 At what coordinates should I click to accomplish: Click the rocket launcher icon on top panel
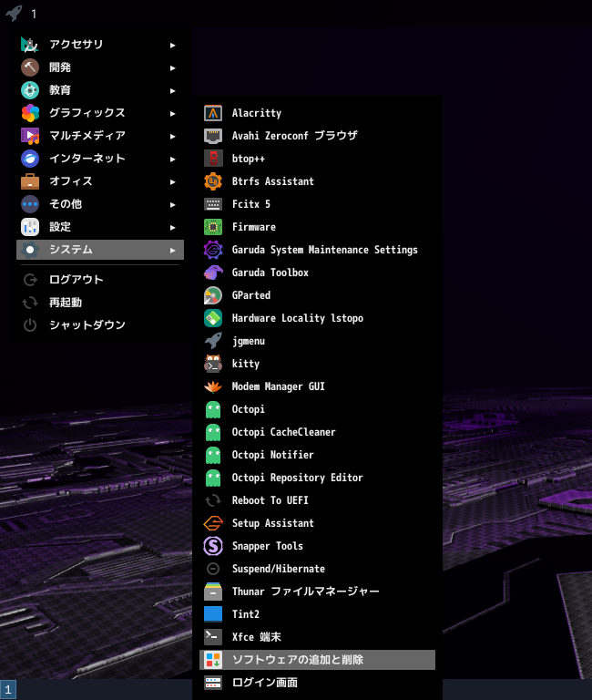(x=14, y=13)
